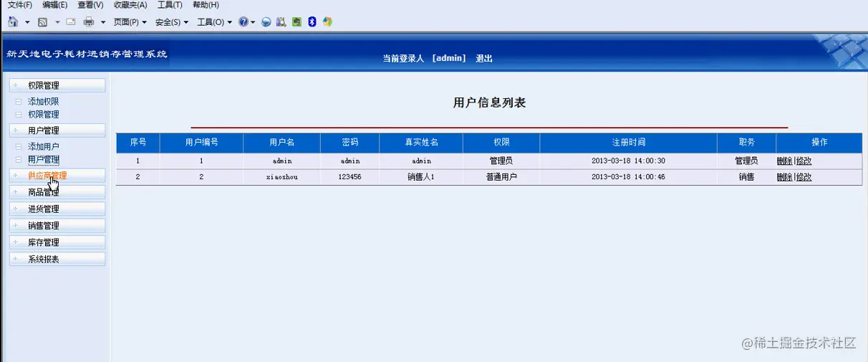
Task: Delete the admin user row via 删除
Action: (784, 161)
